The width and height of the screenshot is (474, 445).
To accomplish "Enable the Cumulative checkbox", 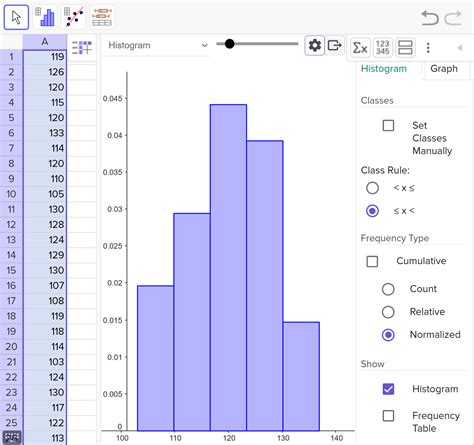I will coord(372,261).
